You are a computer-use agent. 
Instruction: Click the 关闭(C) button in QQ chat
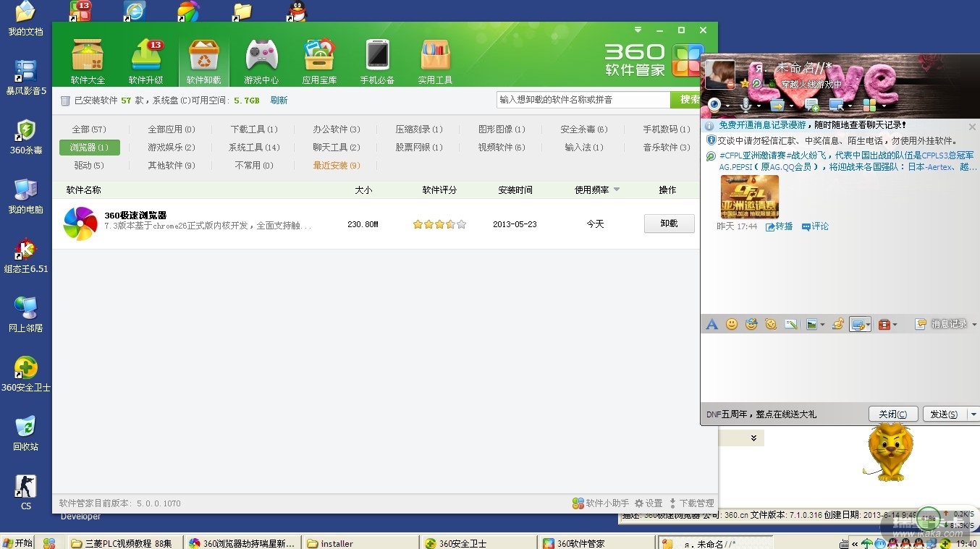click(x=893, y=414)
